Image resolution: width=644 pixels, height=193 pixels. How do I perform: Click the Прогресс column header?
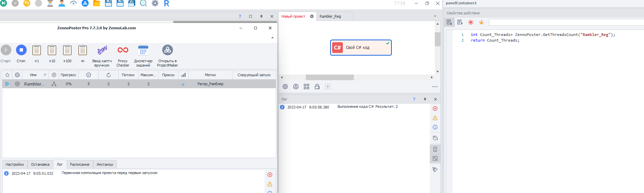point(69,75)
